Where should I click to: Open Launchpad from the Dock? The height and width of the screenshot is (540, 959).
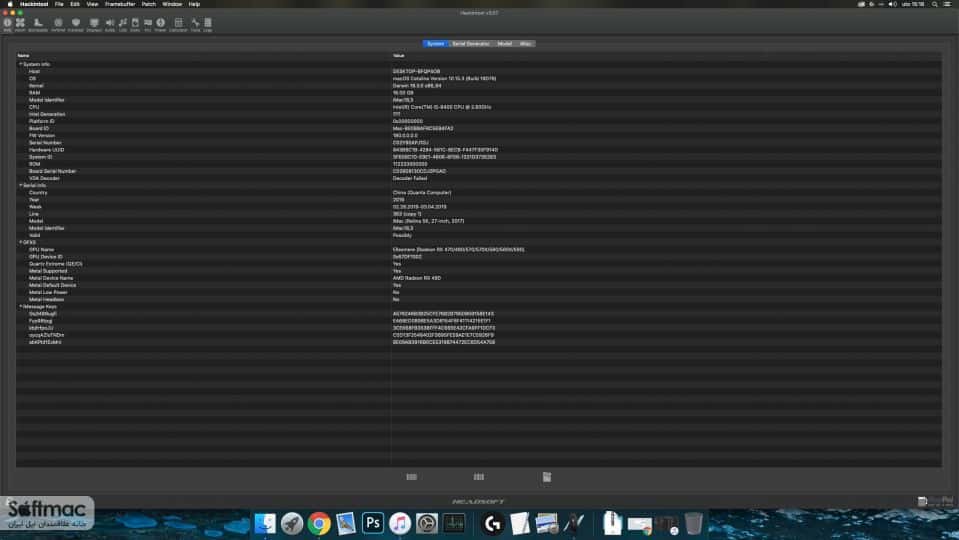[292, 523]
